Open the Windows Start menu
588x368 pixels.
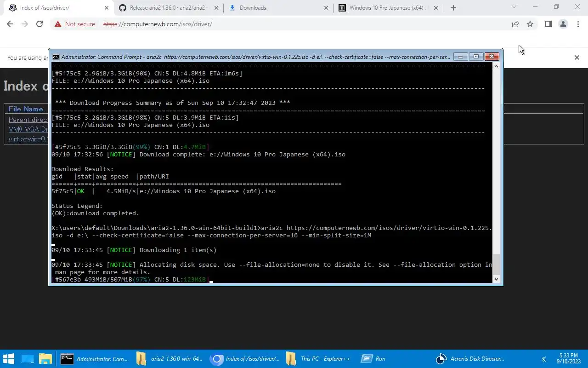click(9, 359)
